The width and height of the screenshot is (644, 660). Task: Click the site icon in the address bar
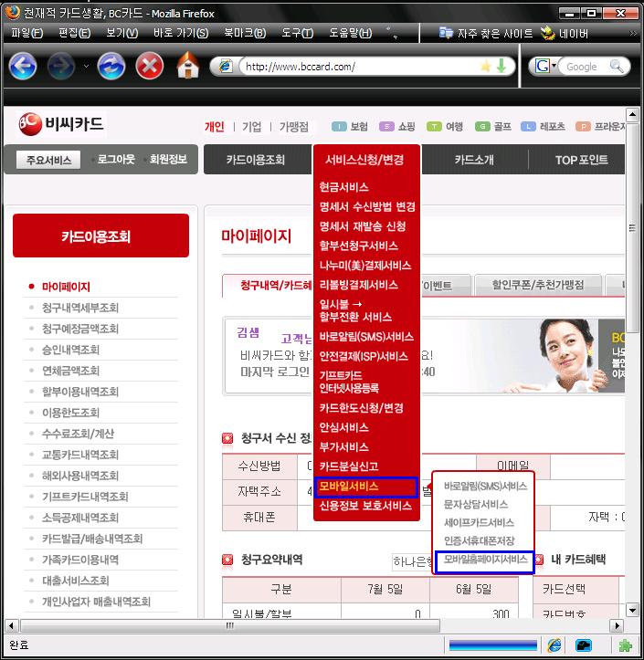click(x=226, y=66)
